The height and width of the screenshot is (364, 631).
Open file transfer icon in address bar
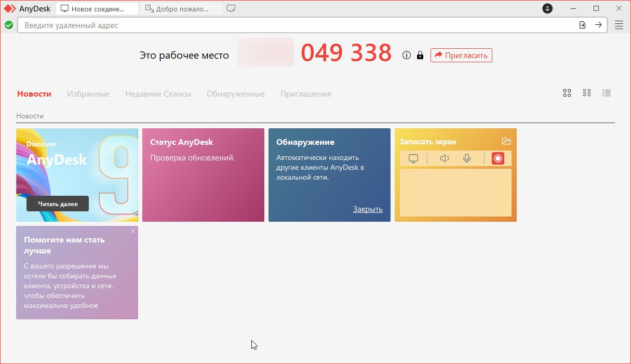583,25
